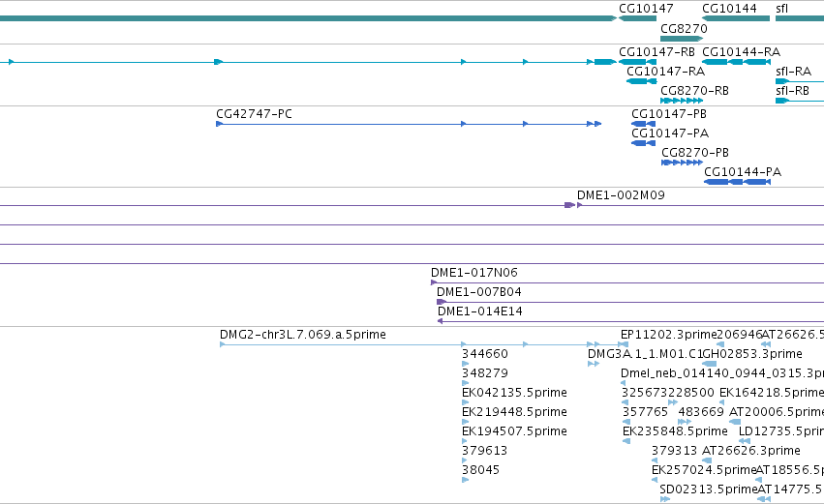
Task: Select EST SD02313.5prime
Action: [x=708, y=489]
